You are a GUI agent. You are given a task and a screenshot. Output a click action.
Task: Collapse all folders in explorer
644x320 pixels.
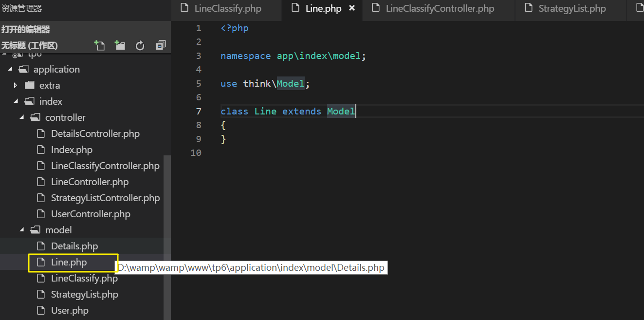[161, 45]
